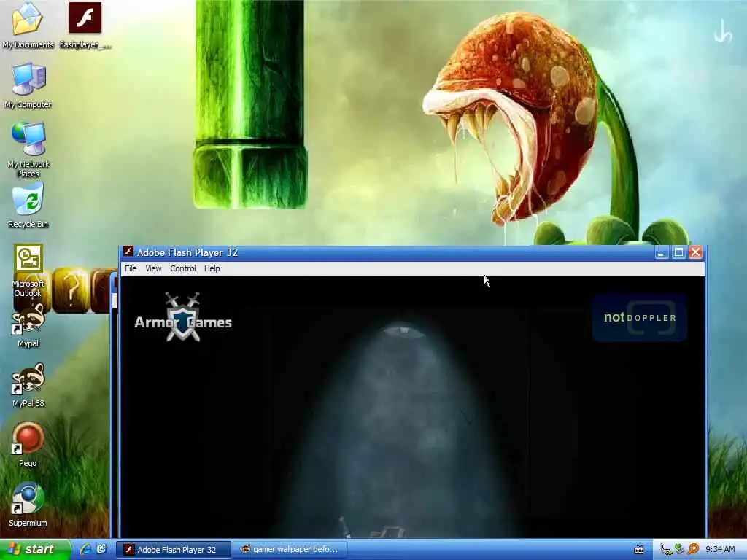Launch Internet Explorer from quick launch

(86, 549)
